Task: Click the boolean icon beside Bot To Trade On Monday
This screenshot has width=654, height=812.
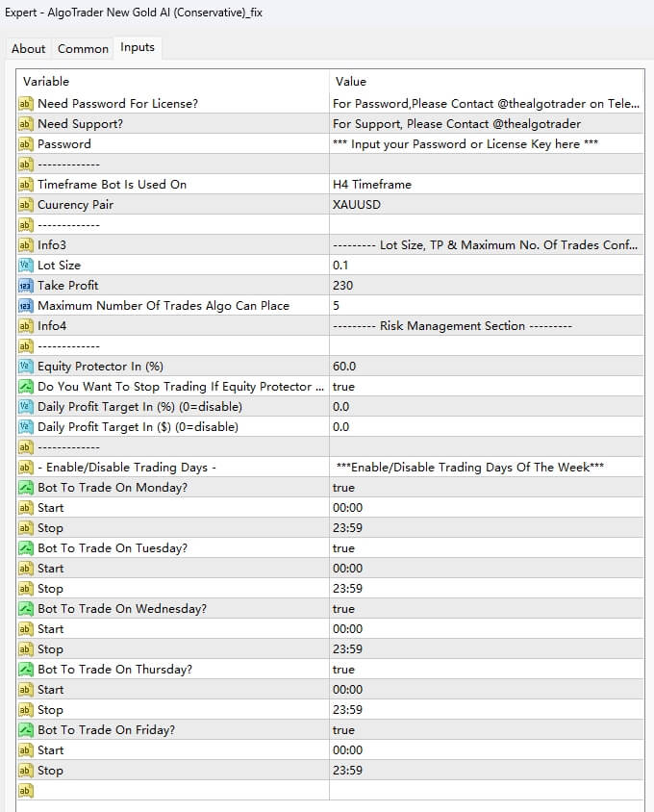Action: 26,488
